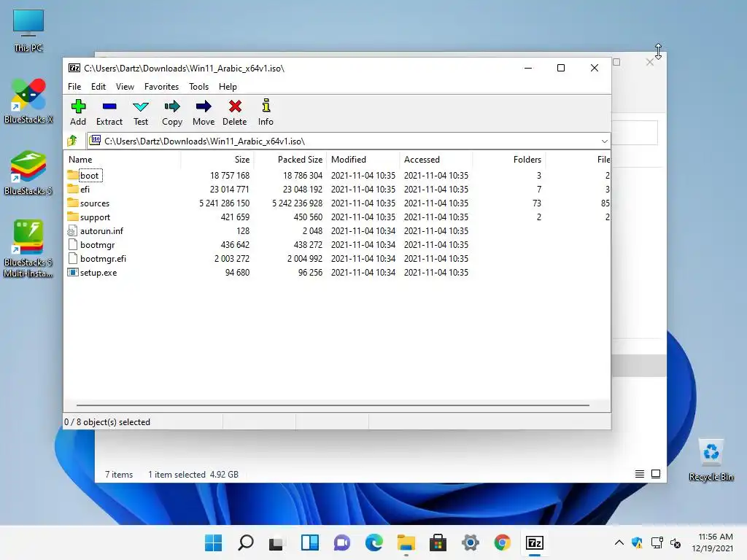Click efi size value 23 014 771
747x560 pixels.
pyautogui.click(x=230, y=190)
